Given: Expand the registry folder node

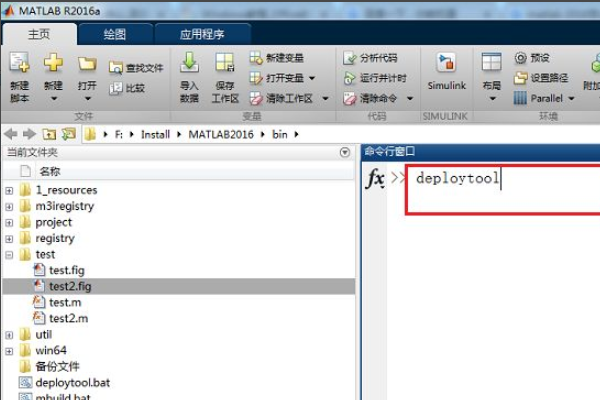Looking at the screenshot, I should point(9,238).
